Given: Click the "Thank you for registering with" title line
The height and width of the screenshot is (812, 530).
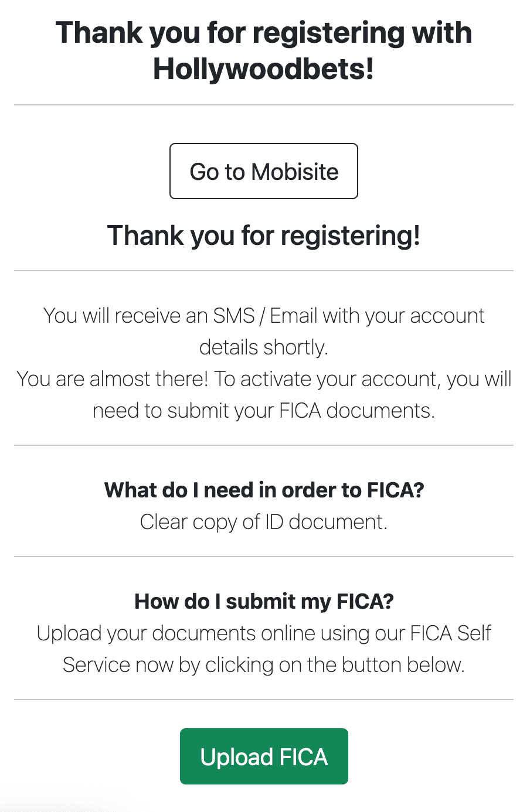Looking at the screenshot, I should 264,33.
